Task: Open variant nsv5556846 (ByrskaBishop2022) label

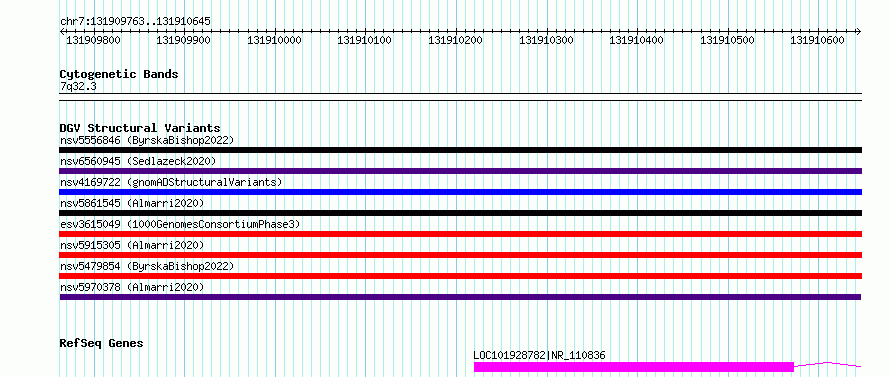Action: [x=147, y=140]
